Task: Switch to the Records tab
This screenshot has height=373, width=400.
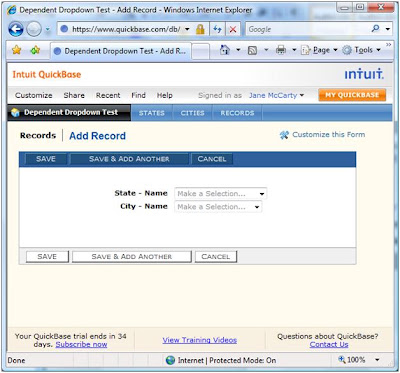Action: pyautogui.click(x=237, y=113)
